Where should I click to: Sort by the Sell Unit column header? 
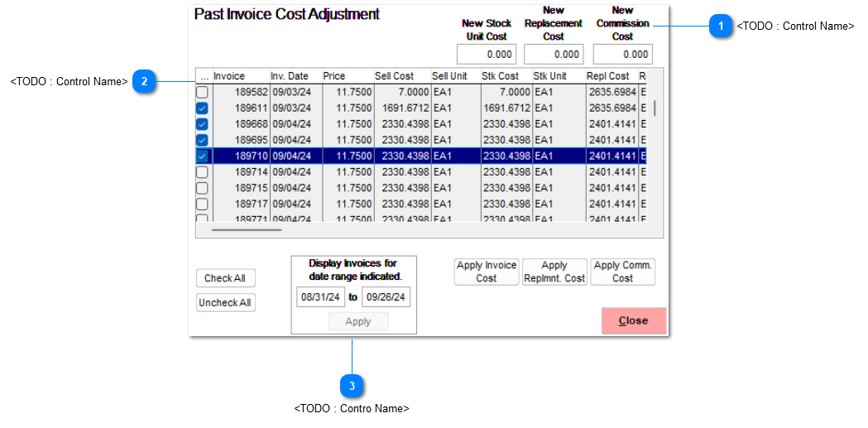coord(455,76)
